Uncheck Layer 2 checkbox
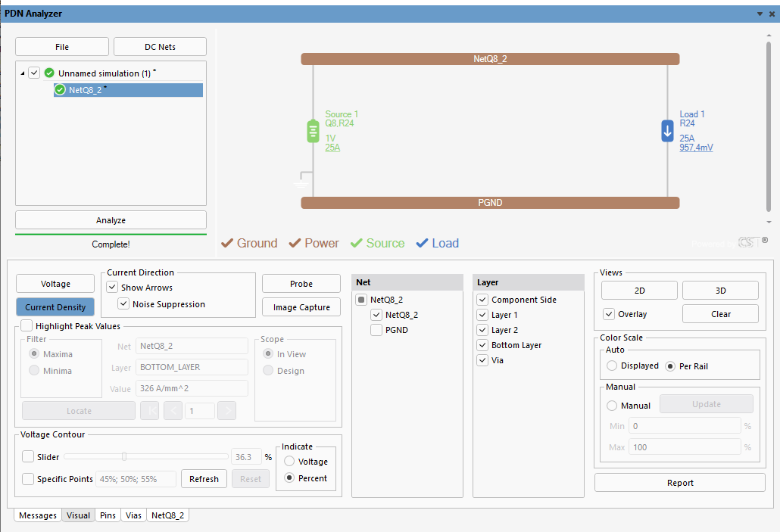This screenshot has height=532, width=780. click(x=482, y=330)
